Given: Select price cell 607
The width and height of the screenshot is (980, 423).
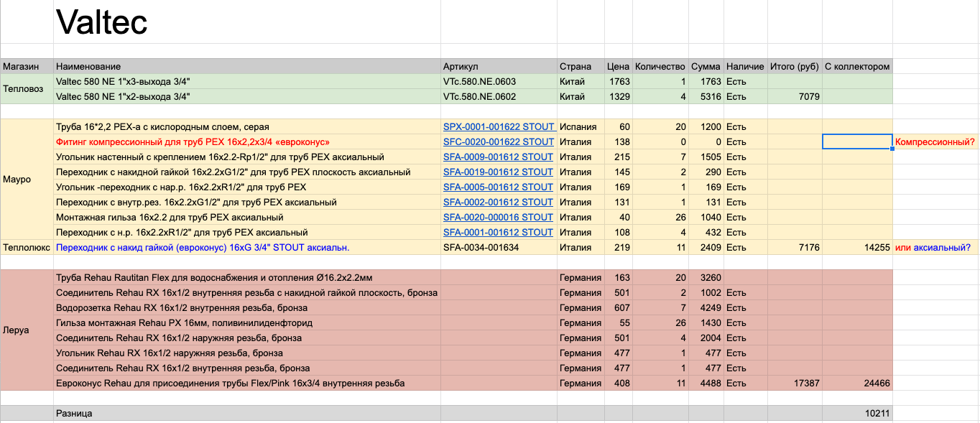Looking at the screenshot, I should (x=619, y=307).
